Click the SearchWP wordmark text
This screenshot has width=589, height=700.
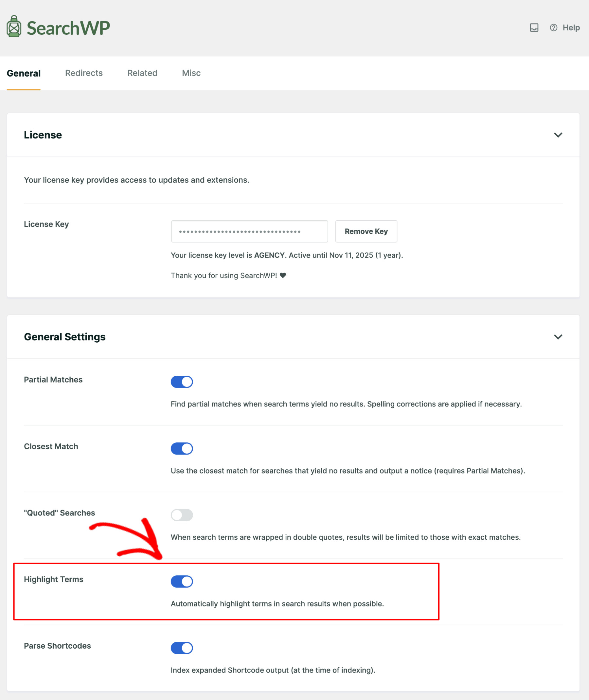click(x=68, y=28)
